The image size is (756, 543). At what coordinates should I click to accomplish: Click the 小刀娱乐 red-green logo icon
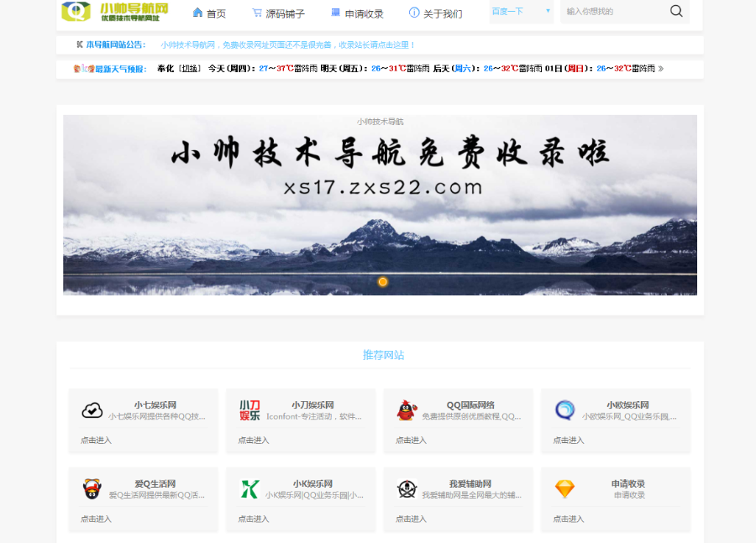pos(249,410)
